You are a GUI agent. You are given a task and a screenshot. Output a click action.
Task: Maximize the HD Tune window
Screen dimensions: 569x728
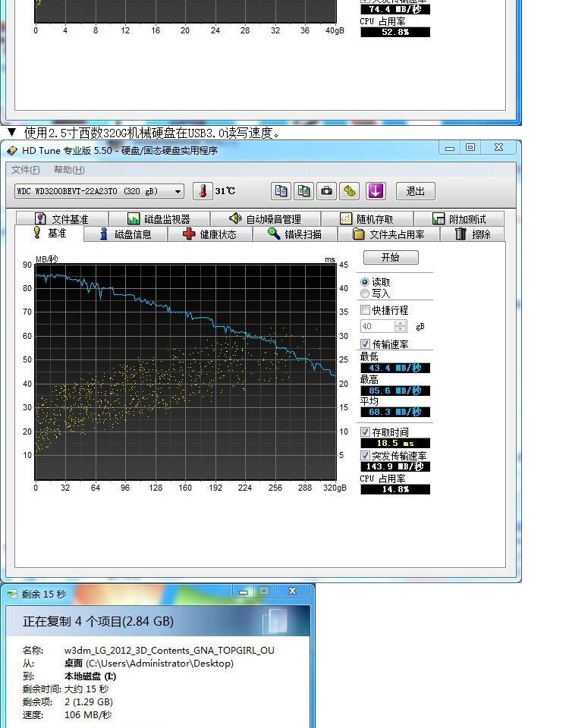point(470,147)
